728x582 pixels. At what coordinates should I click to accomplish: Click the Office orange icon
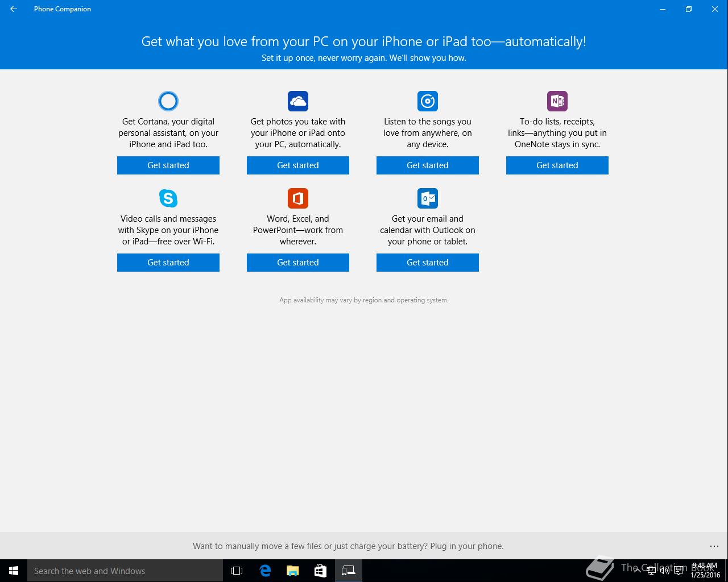(298, 198)
